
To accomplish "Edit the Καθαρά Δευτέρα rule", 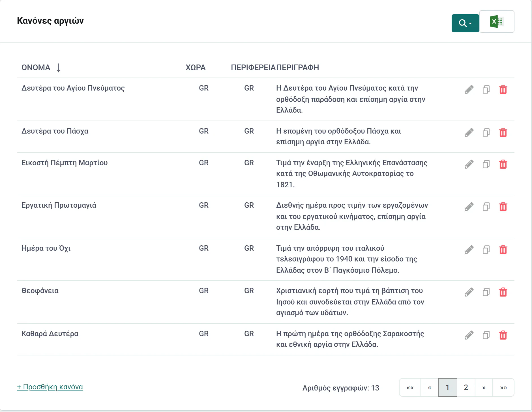I will (469, 335).
